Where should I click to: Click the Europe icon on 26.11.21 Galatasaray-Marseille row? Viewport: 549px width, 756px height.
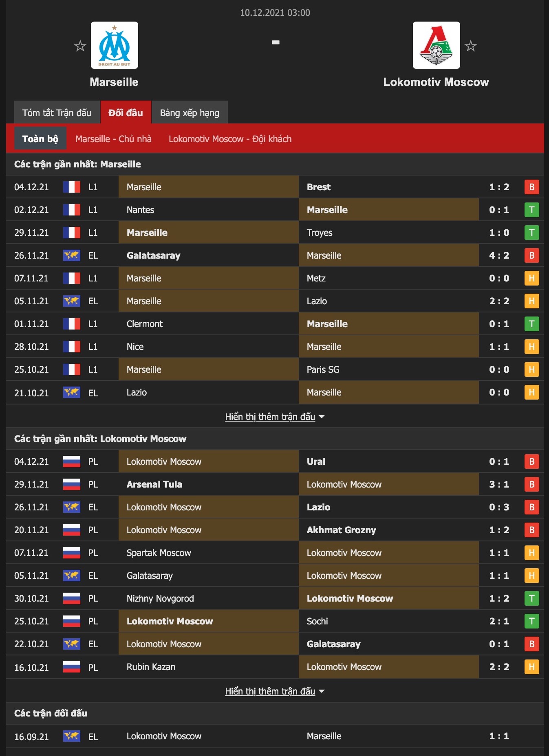72,255
